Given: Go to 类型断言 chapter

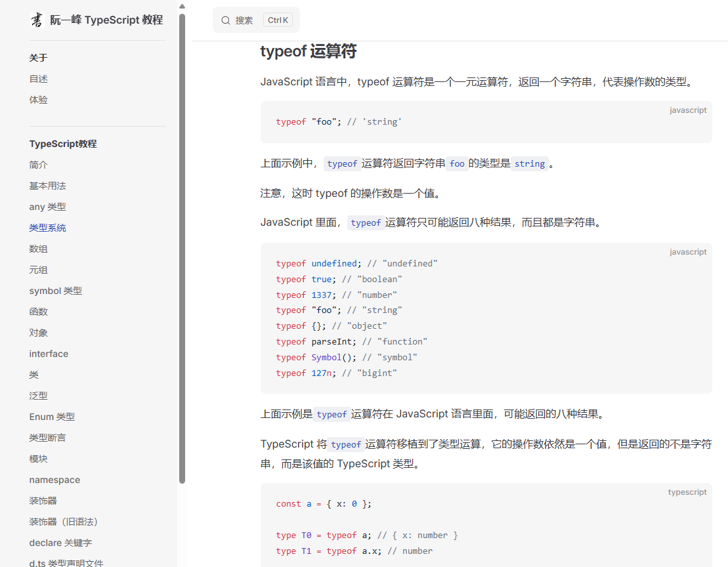Looking at the screenshot, I should (x=47, y=438).
